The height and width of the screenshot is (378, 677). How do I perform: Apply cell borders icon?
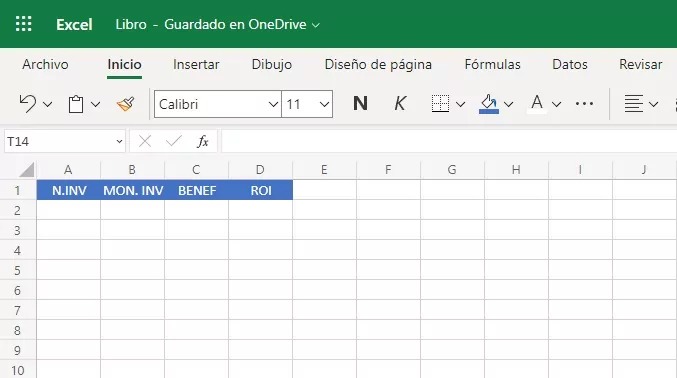pos(440,104)
